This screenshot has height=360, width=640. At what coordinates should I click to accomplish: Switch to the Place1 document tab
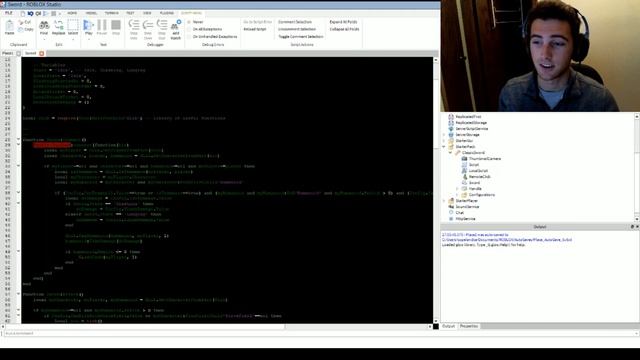pos(8,53)
